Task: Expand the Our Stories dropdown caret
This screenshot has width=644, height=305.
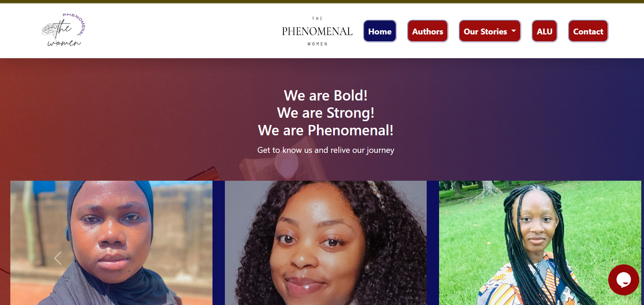Action: pyautogui.click(x=514, y=31)
